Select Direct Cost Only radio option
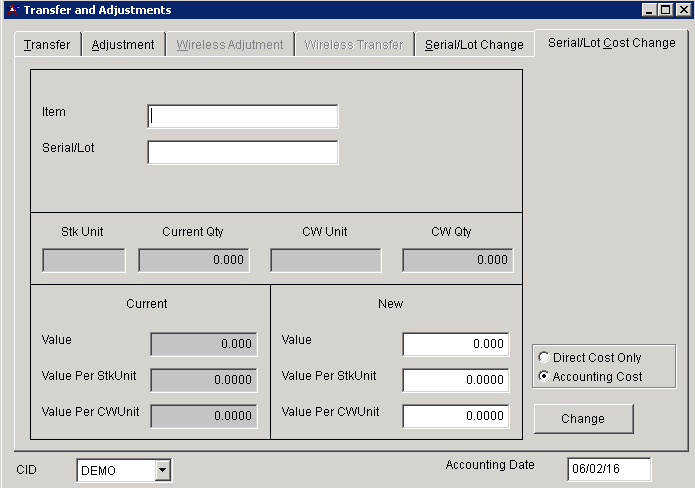This screenshot has width=695, height=488. coord(544,358)
